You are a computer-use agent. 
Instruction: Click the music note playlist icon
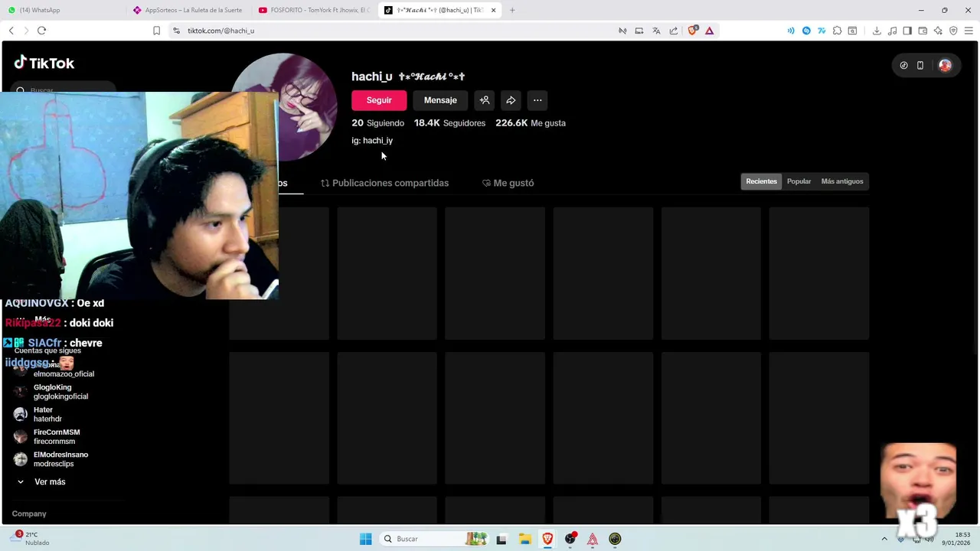(892, 31)
